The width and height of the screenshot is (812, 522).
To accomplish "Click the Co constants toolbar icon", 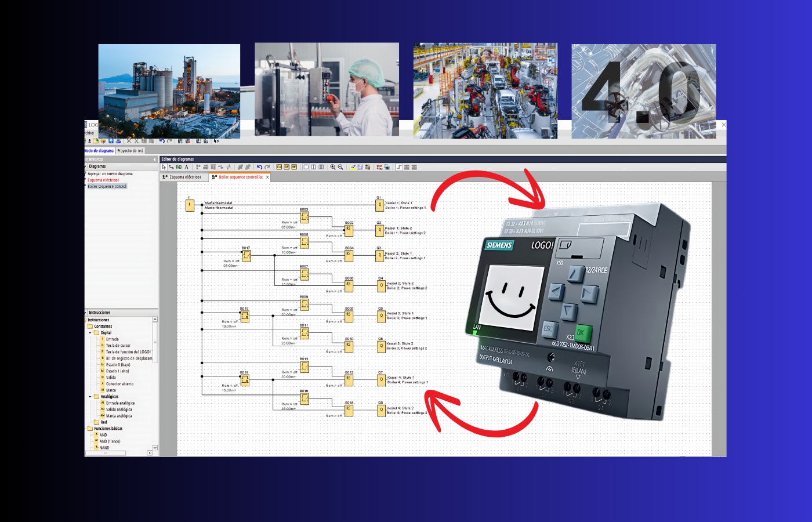I will coord(279,167).
